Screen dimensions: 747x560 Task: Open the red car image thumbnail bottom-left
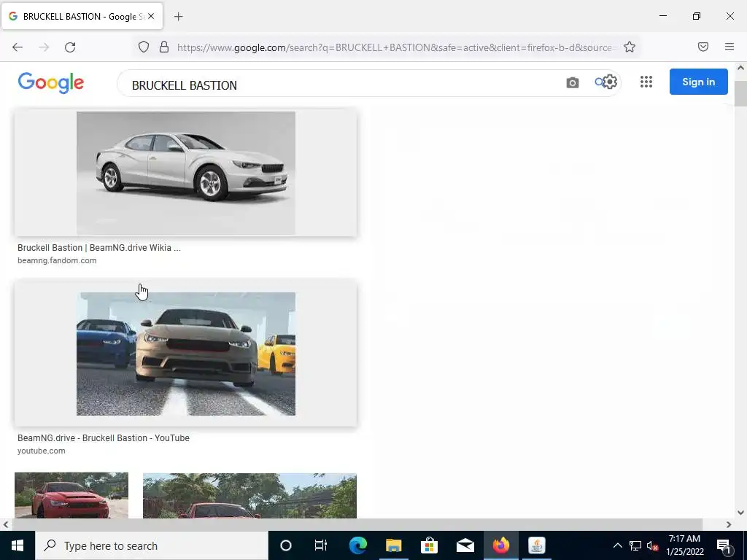click(x=71, y=495)
